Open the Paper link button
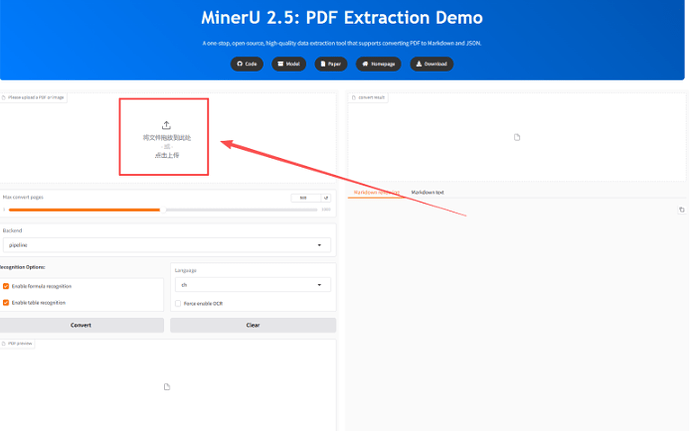Image resolution: width=690 pixels, height=431 pixels. click(x=331, y=64)
